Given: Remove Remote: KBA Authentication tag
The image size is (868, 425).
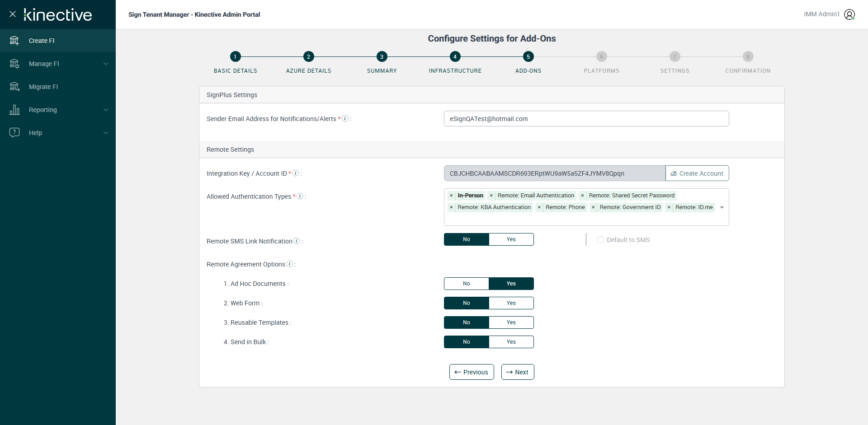Looking at the screenshot, I should (451, 207).
